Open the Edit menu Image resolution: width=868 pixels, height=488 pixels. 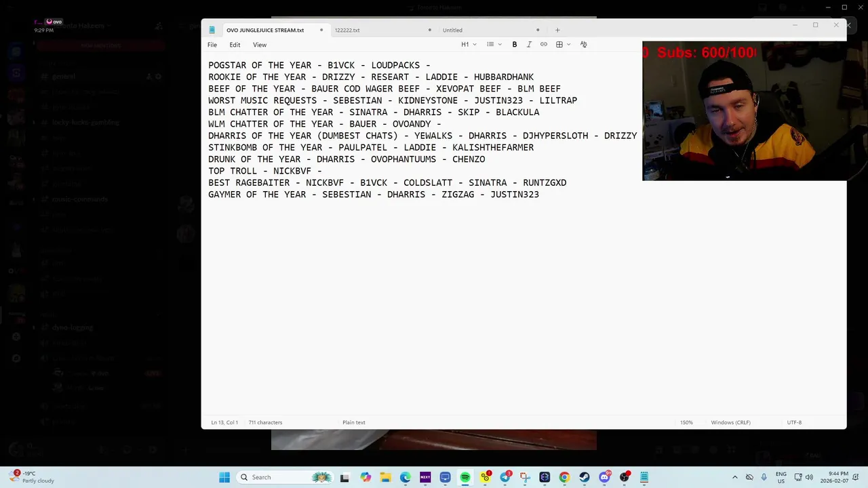pyautogui.click(x=235, y=45)
